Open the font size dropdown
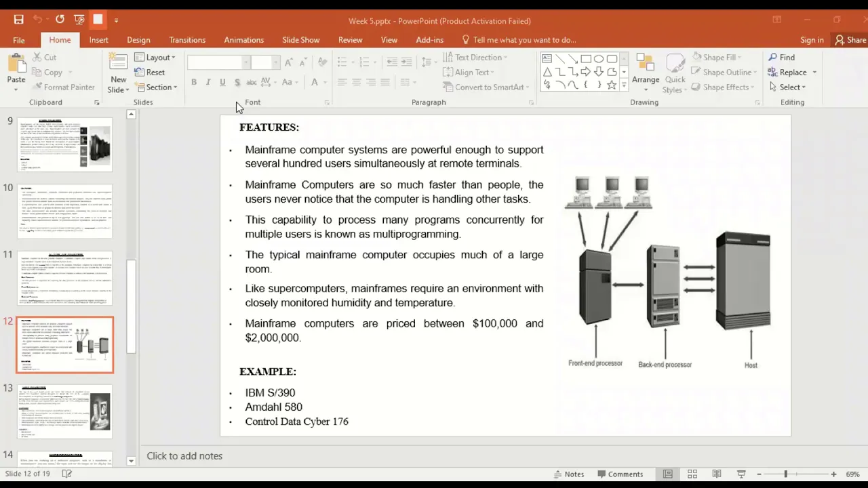 [x=275, y=62]
